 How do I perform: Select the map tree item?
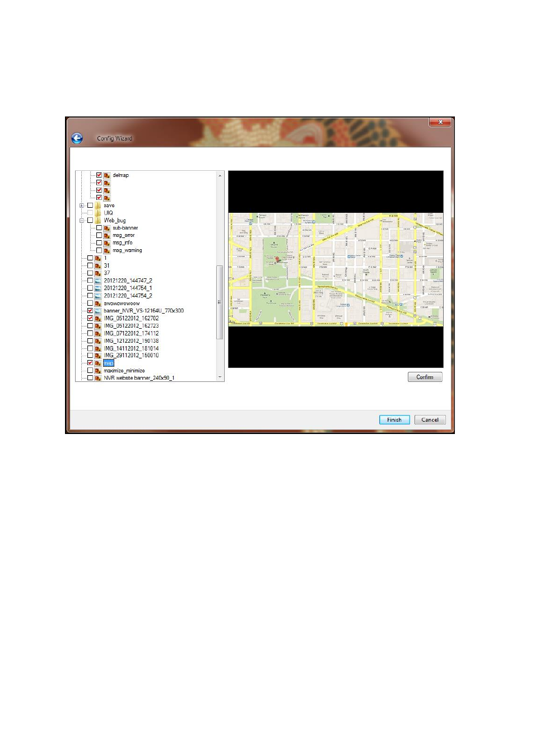pos(109,363)
